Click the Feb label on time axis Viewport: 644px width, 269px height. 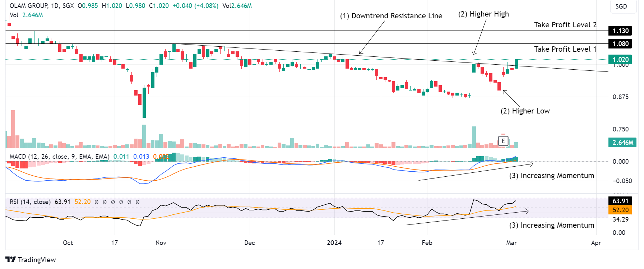[427, 243]
